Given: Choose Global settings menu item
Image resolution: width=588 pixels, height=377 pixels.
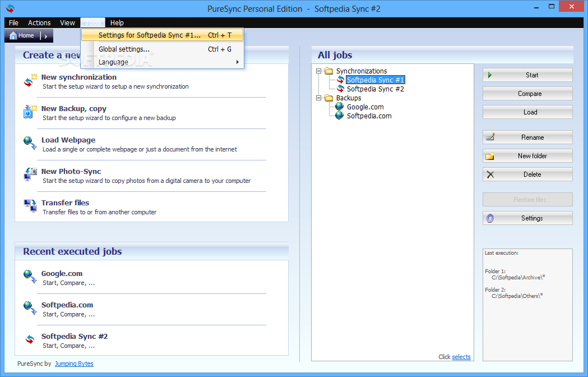Looking at the screenshot, I should pyautogui.click(x=163, y=49).
